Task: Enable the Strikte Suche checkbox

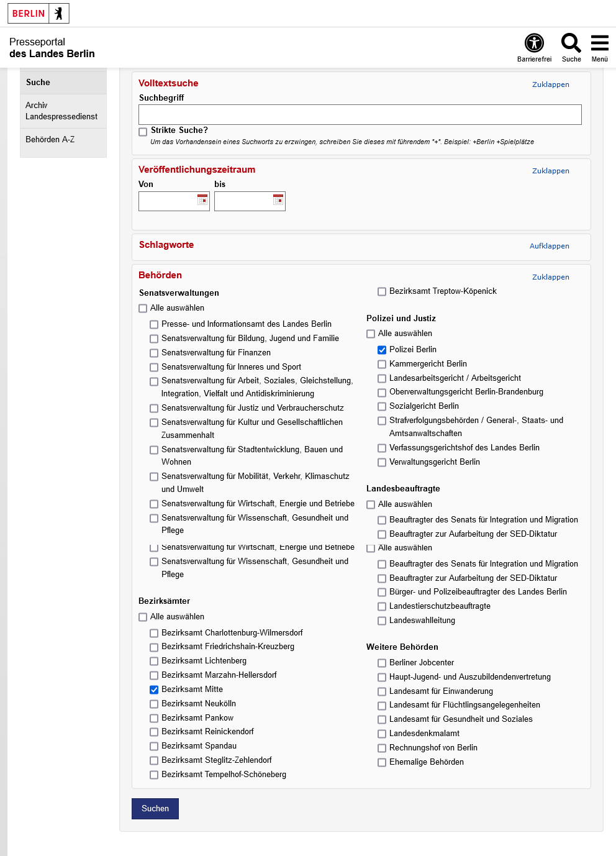Action: coord(143,132)
